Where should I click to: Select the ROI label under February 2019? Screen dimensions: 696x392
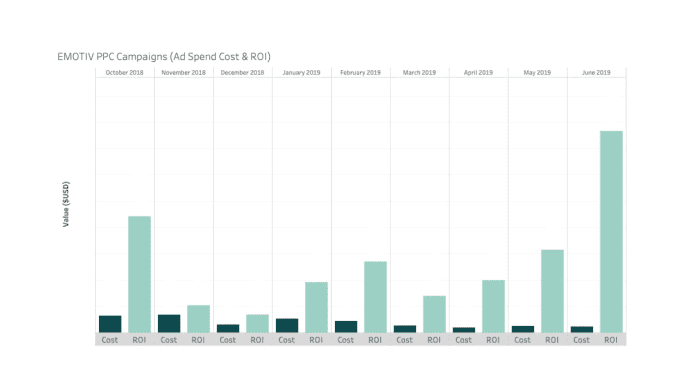point(375,340)
